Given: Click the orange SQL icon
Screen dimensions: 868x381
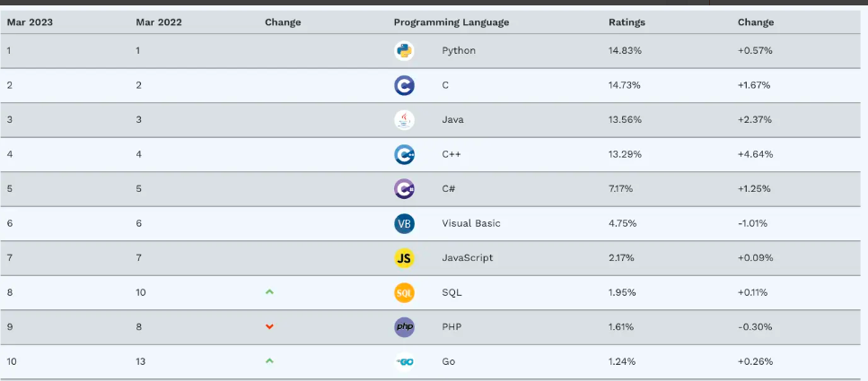Looking at the screenshot, I should [404, 293].
